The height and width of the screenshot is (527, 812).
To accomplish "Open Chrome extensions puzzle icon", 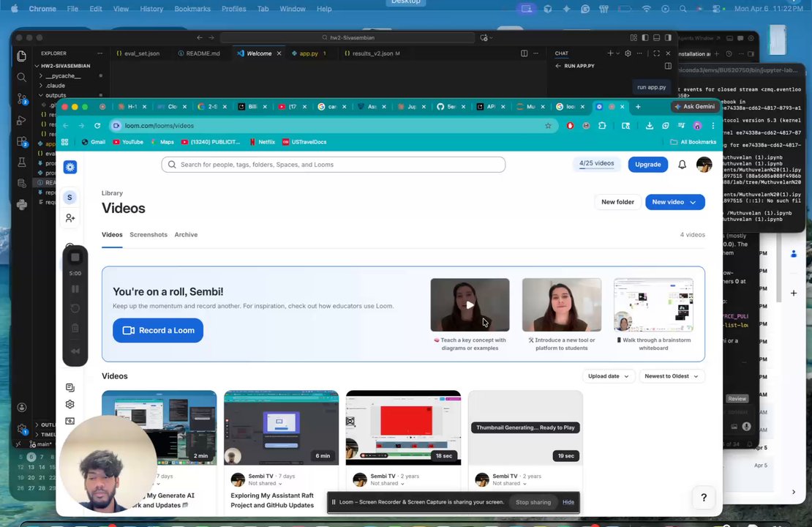I will (602, 125).
